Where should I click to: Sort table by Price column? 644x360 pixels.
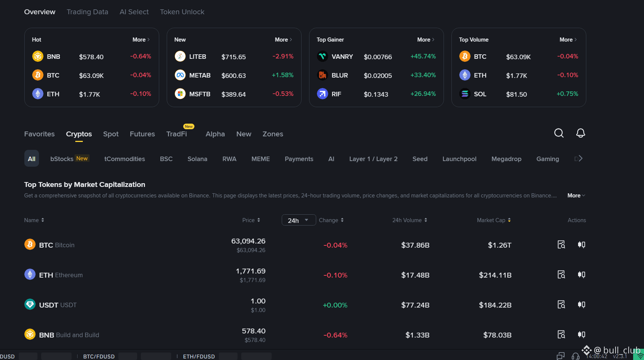coord(251,220)
